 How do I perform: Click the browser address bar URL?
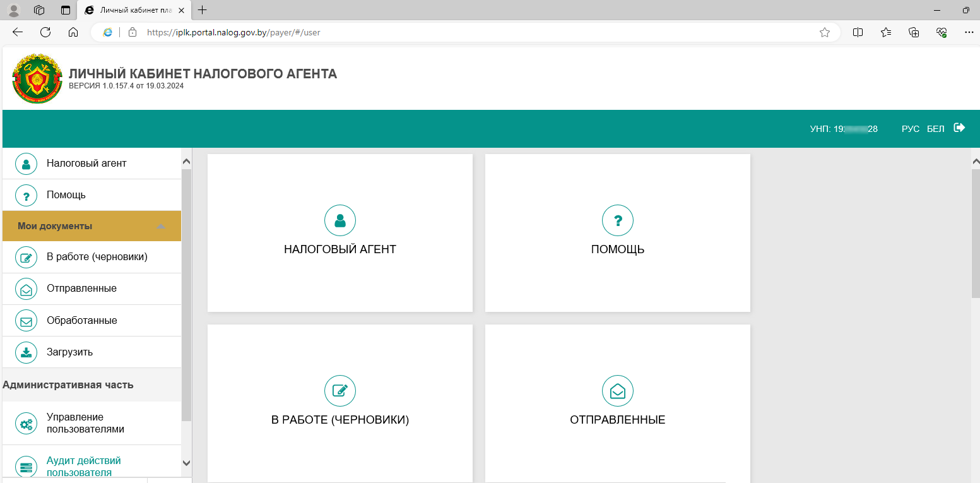[233, 32]
